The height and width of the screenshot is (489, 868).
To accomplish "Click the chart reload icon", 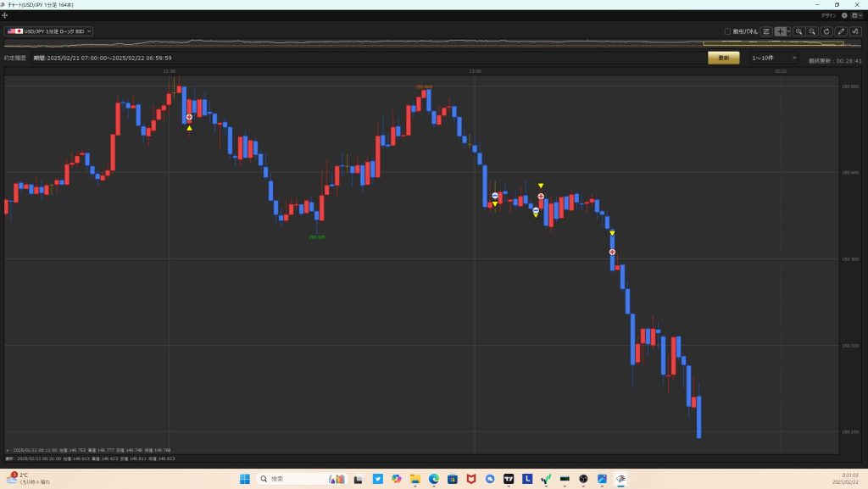I will pos(826,31).
